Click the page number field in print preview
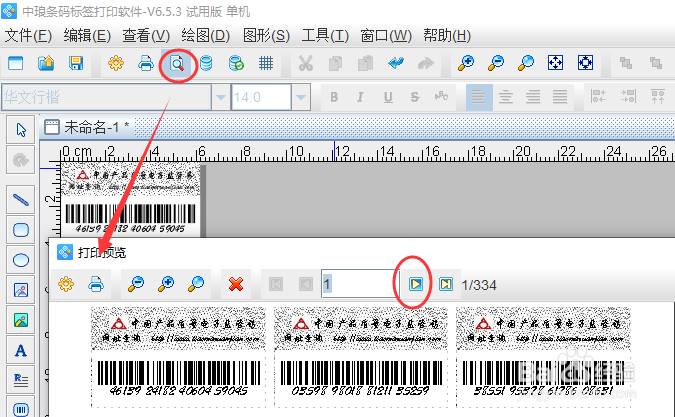675x417 pixels. [360, 284]
